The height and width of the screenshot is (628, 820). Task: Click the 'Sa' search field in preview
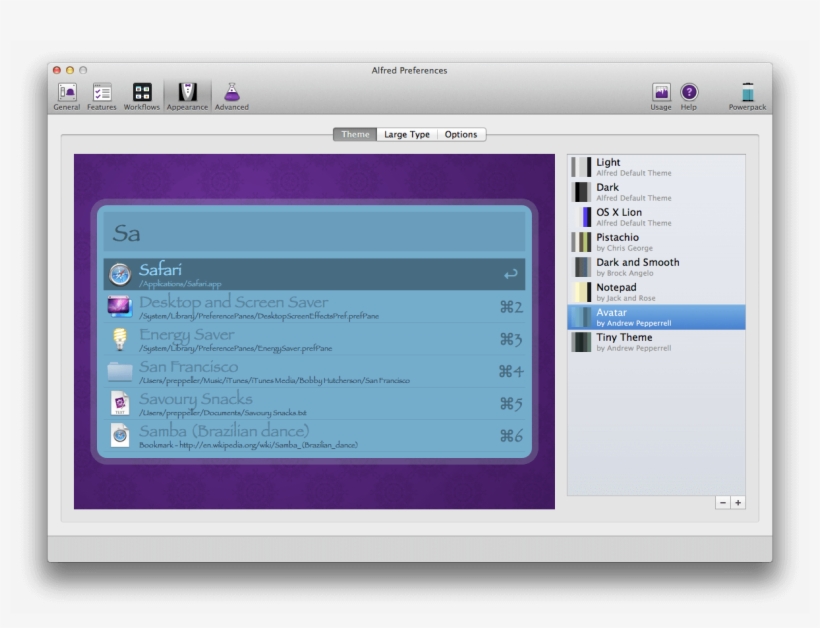point(314,233)
